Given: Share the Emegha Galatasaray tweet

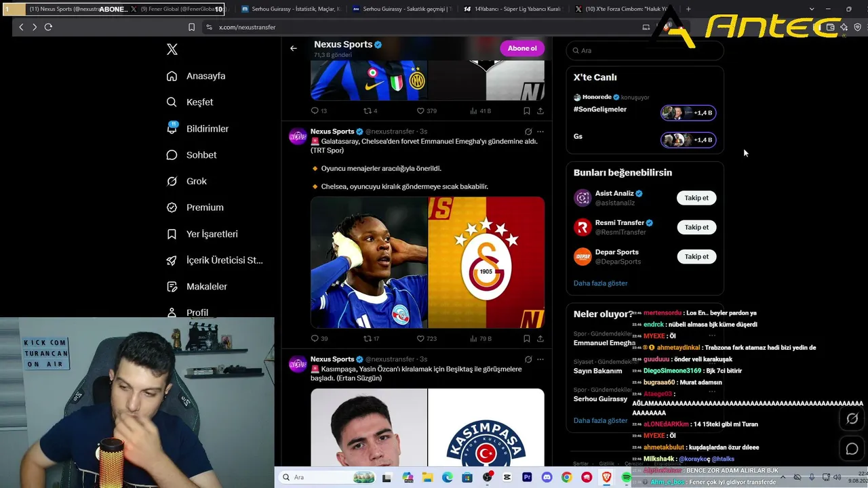Looking at the screenshot, I should click(540, 338).
